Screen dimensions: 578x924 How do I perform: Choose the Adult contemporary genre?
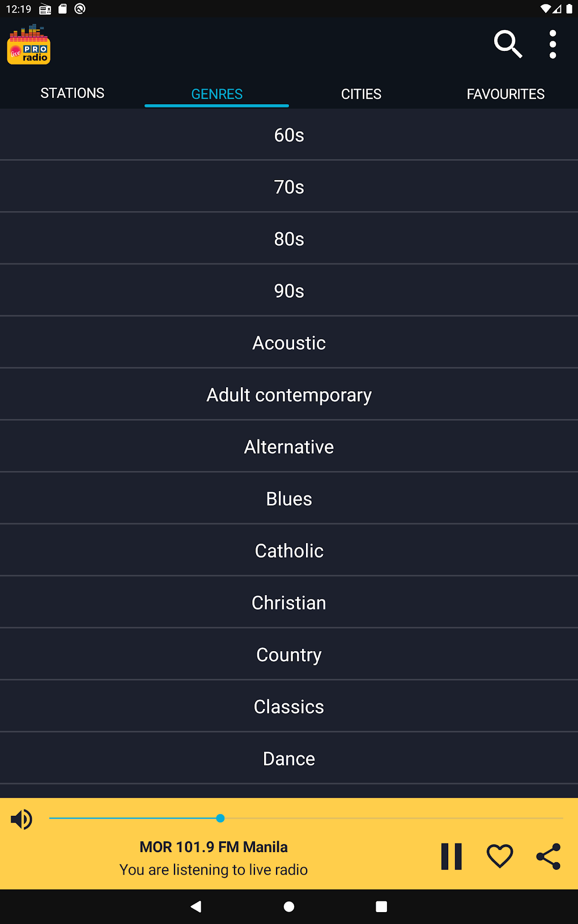coord(289,395)
